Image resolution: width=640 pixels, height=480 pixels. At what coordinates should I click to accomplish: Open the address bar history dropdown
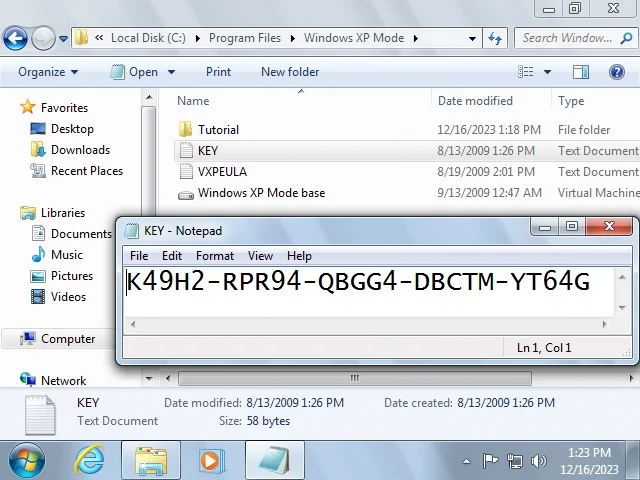point(472,38)
